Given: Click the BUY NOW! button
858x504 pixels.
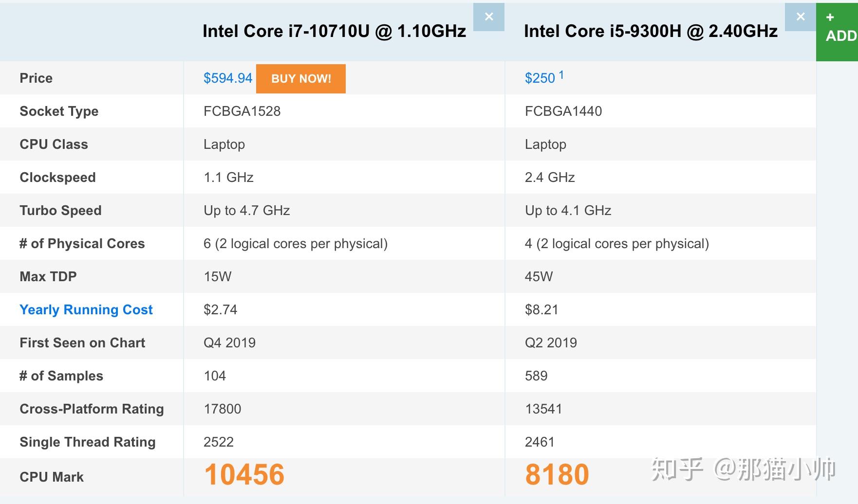Looking at the screenshot, I should pos(300,78).
